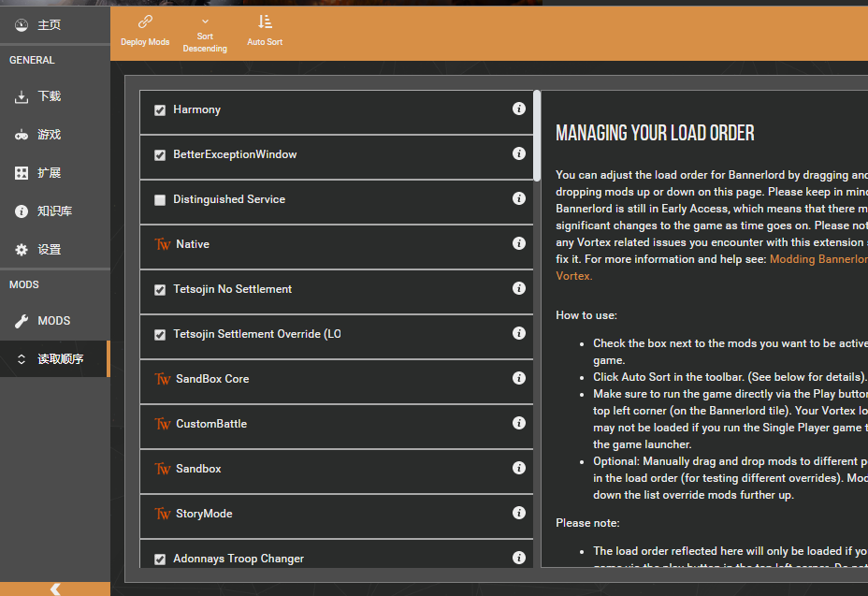The image size is (868, 596).
Task: Go to the 游戏 games page
Action: [55, 135]
